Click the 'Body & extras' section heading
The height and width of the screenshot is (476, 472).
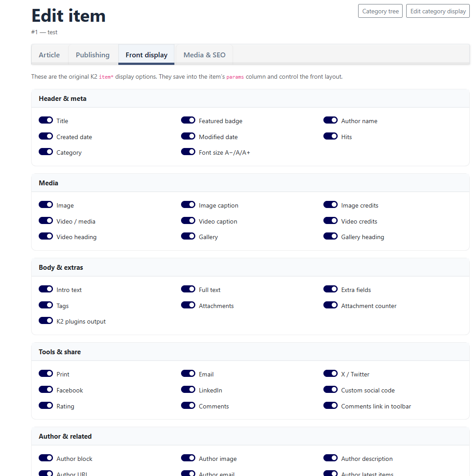(61, 268)
